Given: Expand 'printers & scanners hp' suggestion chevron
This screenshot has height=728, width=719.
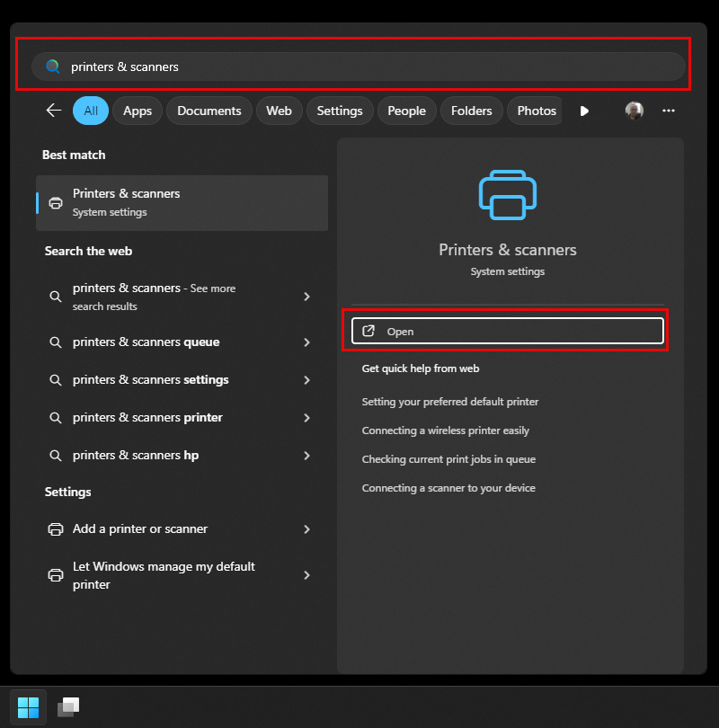Looking at the screenshot, I should click(x=306, y=456).
